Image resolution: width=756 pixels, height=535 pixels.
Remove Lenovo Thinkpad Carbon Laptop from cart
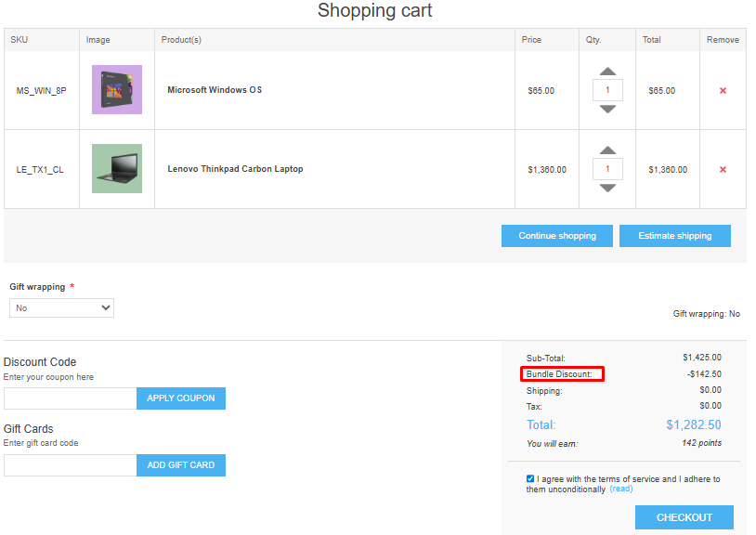click(x=723, y=169)
